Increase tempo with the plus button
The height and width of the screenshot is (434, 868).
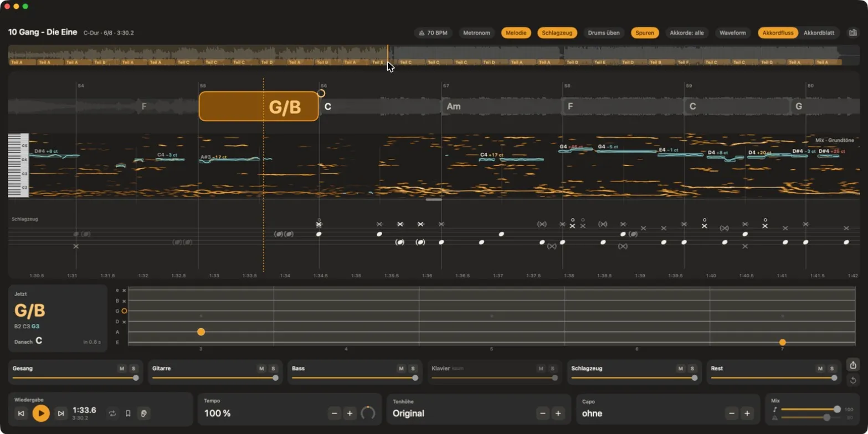coord(350,413)
